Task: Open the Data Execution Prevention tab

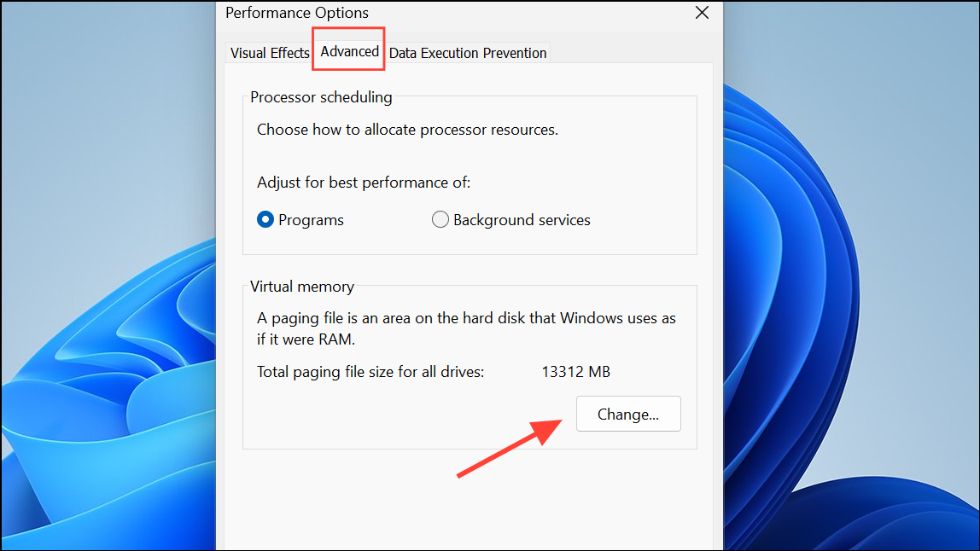Action: pyautogui.click(x=467, y=53)
